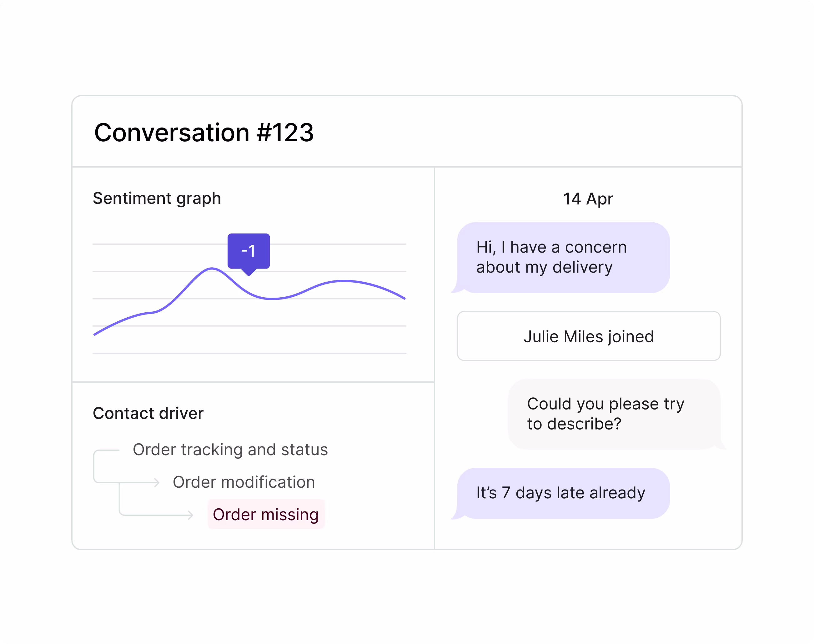Image resolution: width=814 pixels, height=644 pixels.
Task: Click the sentiment curve's right end
Action: click(404, 298)
